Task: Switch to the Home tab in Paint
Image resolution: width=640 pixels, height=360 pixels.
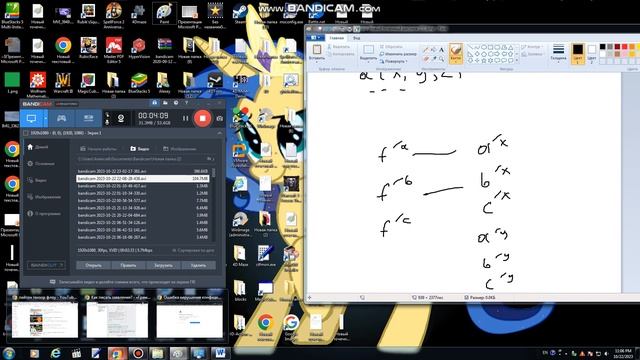Action: [x=337, y=38]
